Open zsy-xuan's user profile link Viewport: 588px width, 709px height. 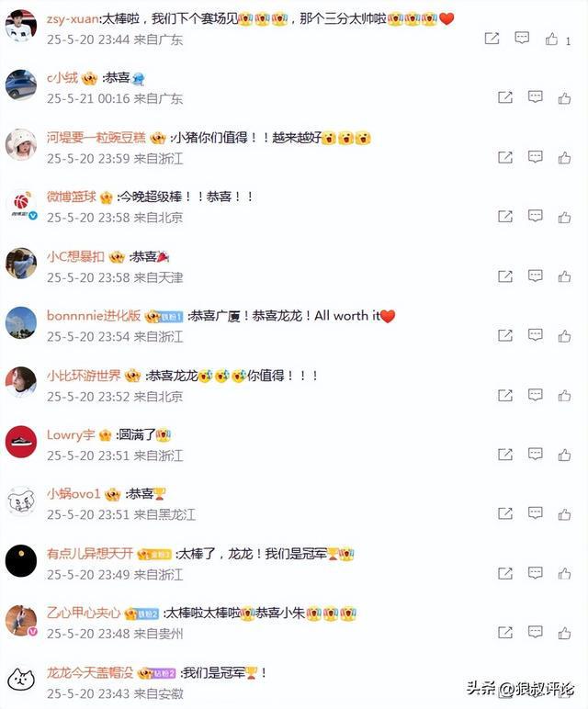[73, 19]
